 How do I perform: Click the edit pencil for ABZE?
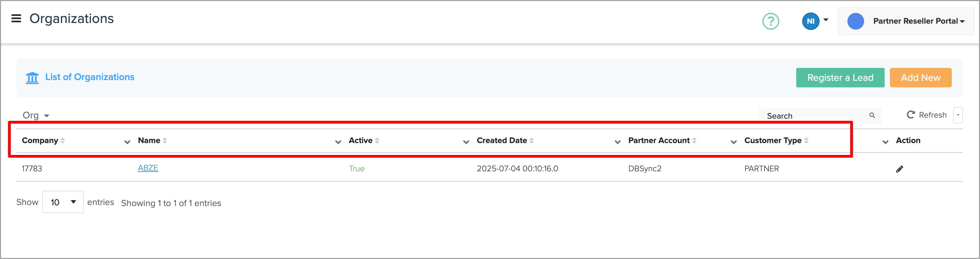[x=899, y=169]
